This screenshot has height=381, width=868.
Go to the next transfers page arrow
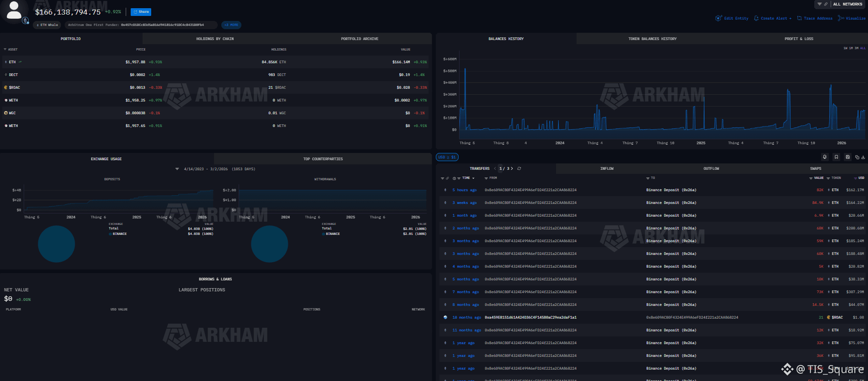click(512, 168)
